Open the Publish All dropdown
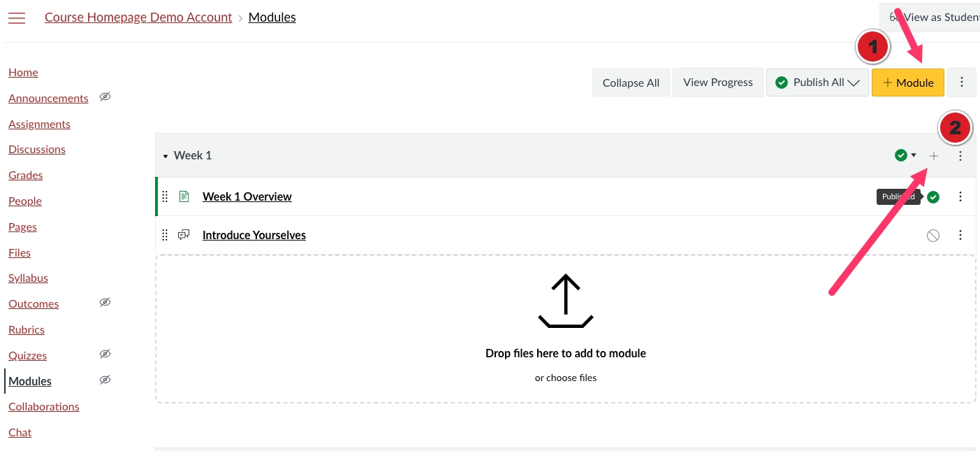Viewport: 980px width, 451px height. click(817, 82)
